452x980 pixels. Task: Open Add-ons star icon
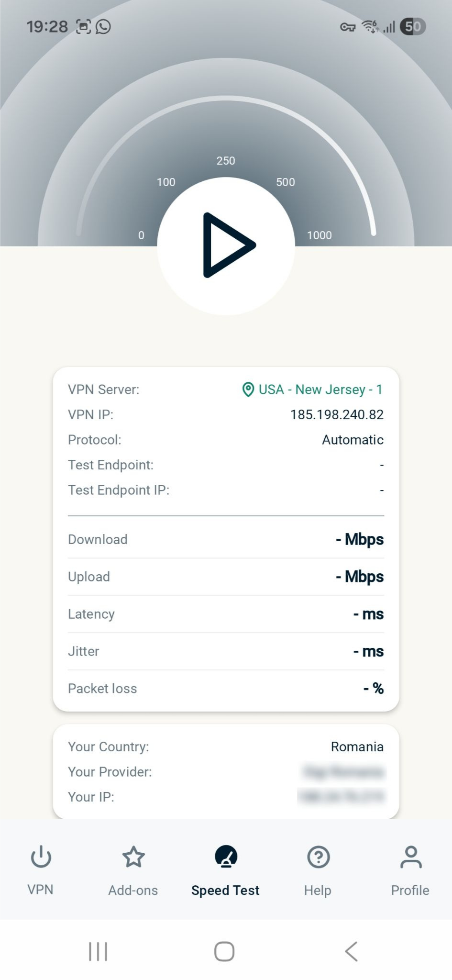pyautogui.click(x=133, y=857)
